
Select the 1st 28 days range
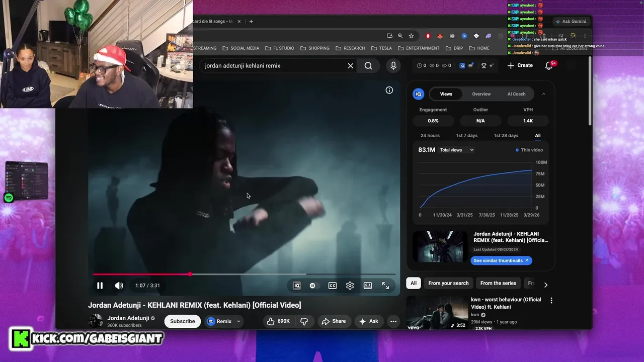[506, 136]
